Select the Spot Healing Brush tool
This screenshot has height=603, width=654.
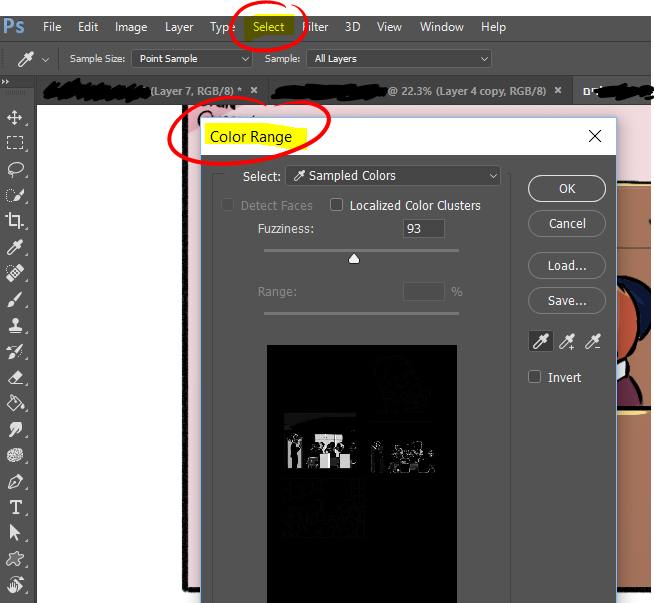point(15,273)
